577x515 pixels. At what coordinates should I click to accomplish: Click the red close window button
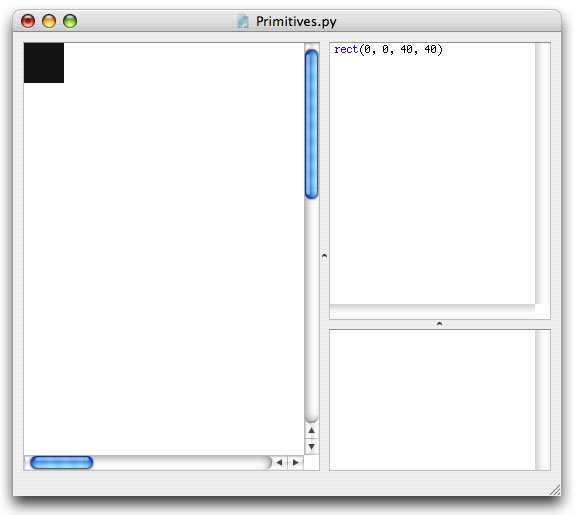point(28,21)
